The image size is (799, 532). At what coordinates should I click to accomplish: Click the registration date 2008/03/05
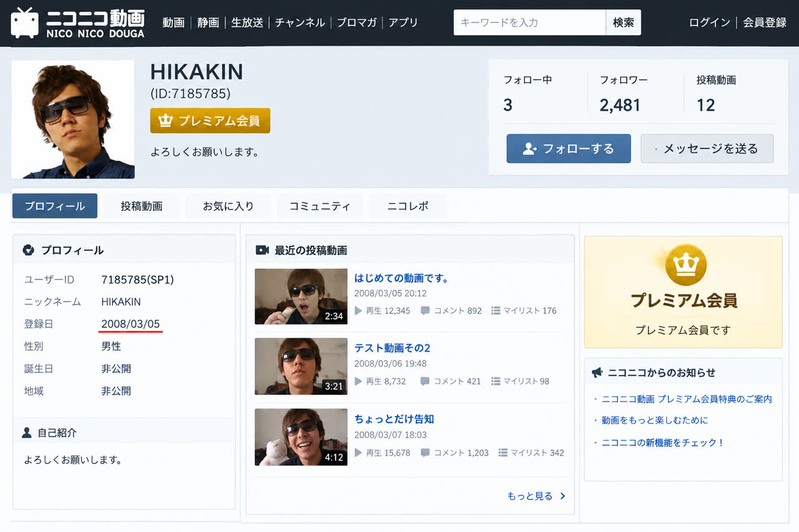[130, 324]
